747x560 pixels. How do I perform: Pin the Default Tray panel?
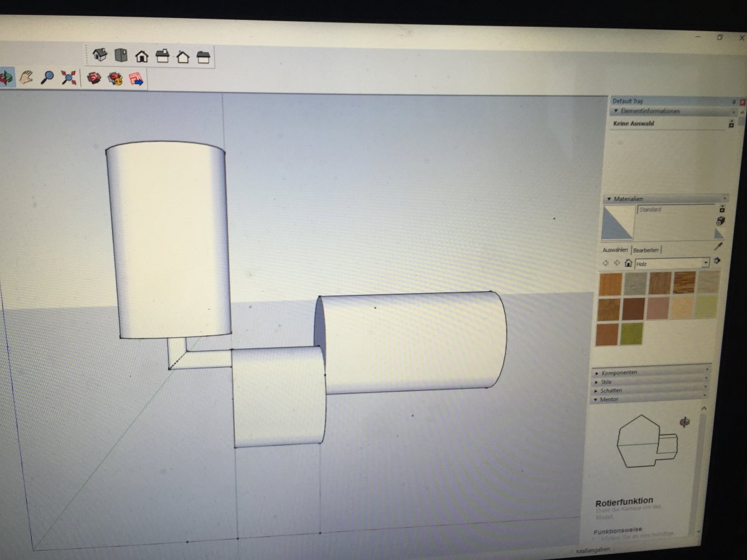pyautogui.click(x=734, y=101)
